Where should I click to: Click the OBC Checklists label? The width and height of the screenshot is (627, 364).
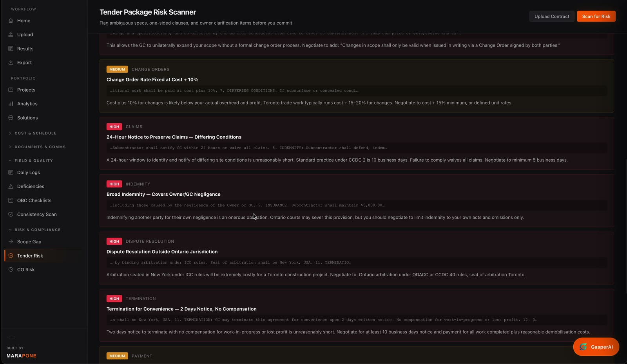click(34, 200)
